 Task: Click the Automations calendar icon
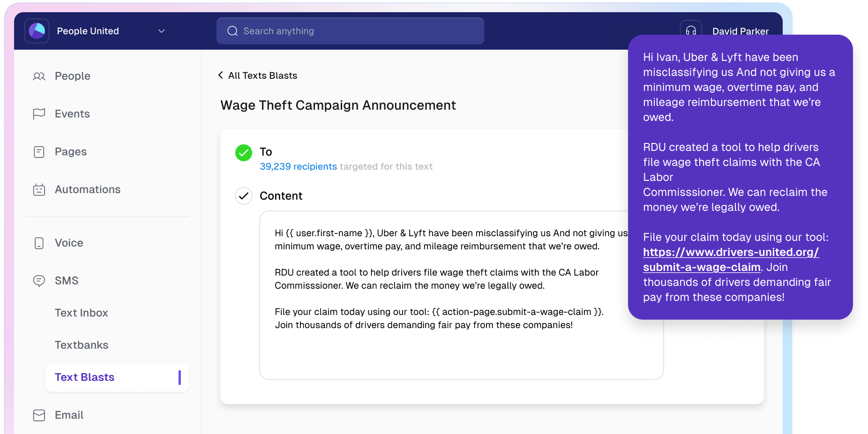[39, 189]
